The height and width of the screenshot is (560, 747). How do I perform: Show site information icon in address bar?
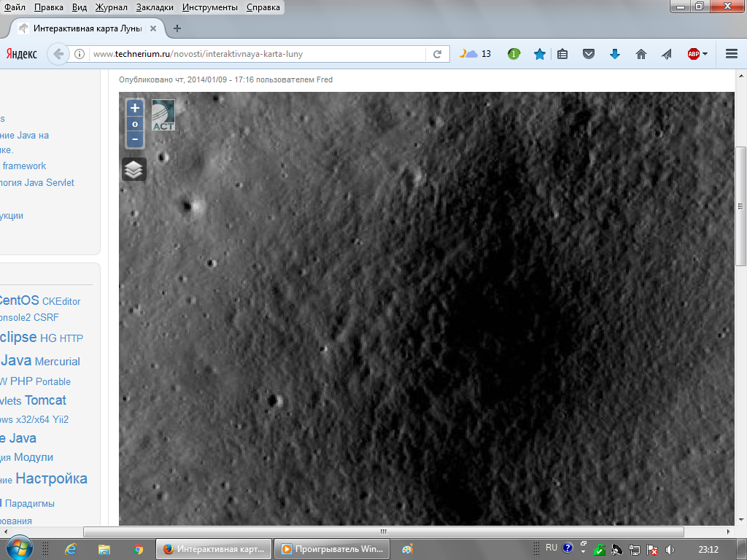80,54
